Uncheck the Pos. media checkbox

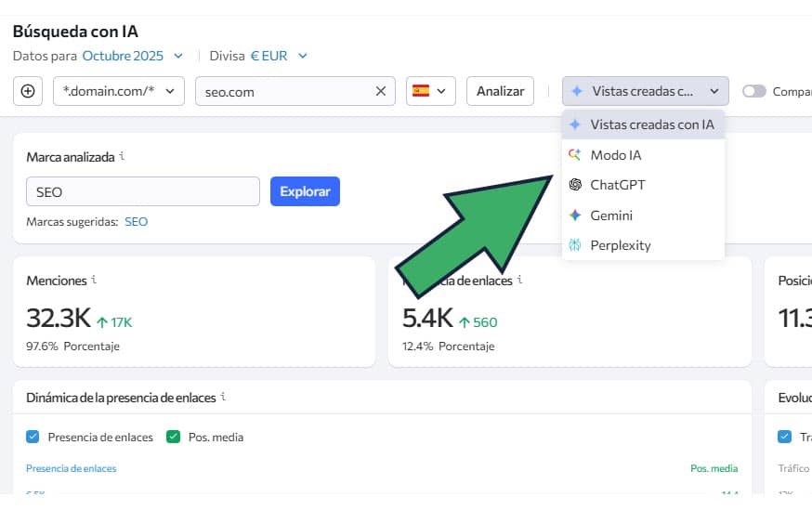173,437
